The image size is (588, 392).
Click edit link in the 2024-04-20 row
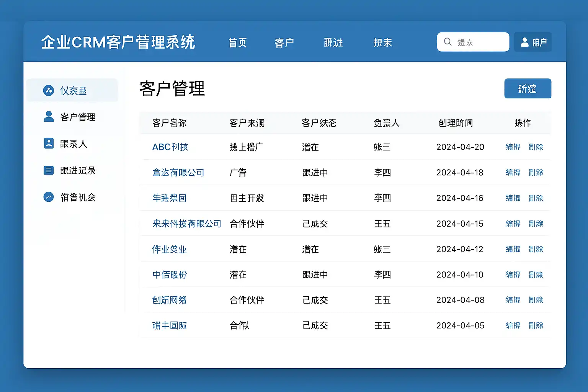click(513, 147)
